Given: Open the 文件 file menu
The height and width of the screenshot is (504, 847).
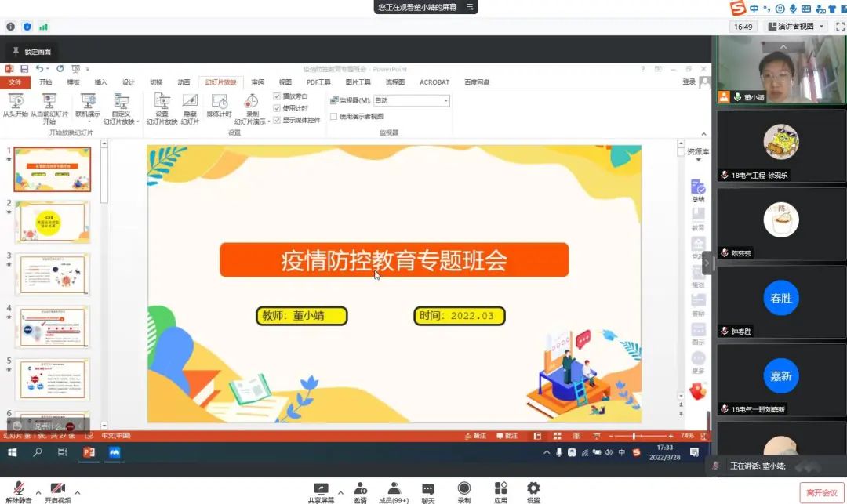Looking at the screenshot, I should pos(14,82).
